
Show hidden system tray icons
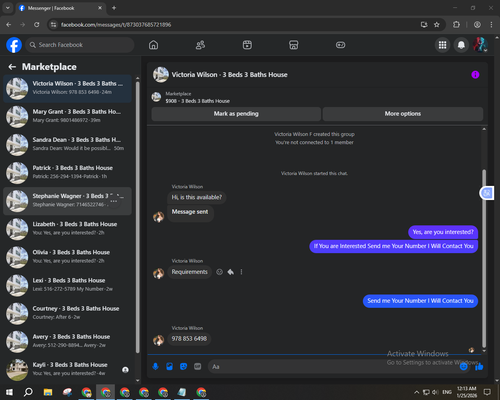click(416, 392)
